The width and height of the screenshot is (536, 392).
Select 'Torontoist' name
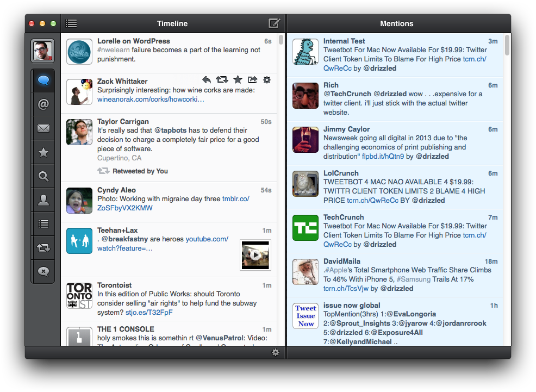[114, 285]
